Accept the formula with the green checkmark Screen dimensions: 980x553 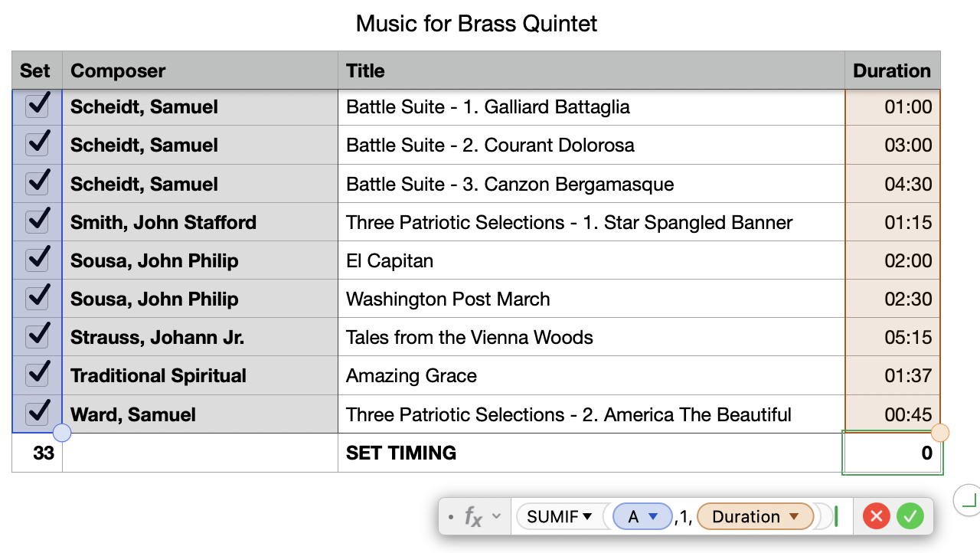[x=910, y=517]
